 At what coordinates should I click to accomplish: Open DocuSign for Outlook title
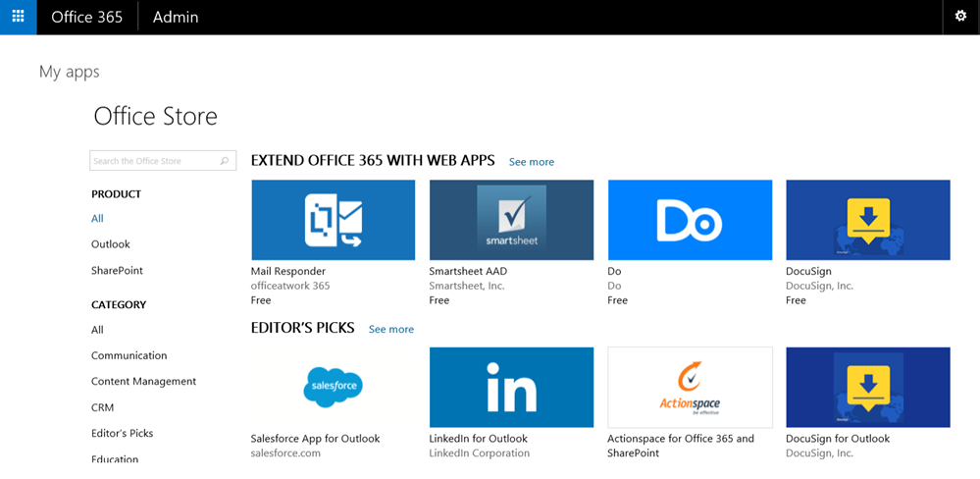click(838, 439)
